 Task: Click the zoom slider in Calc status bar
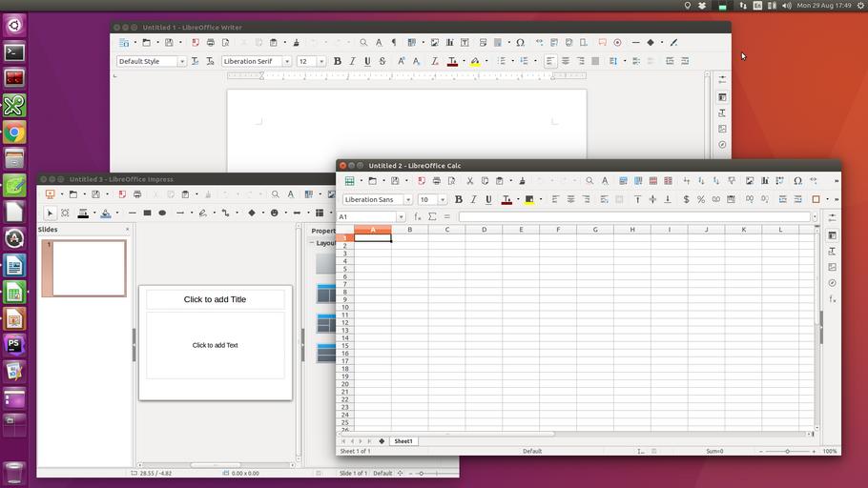[x=787, y=451]
